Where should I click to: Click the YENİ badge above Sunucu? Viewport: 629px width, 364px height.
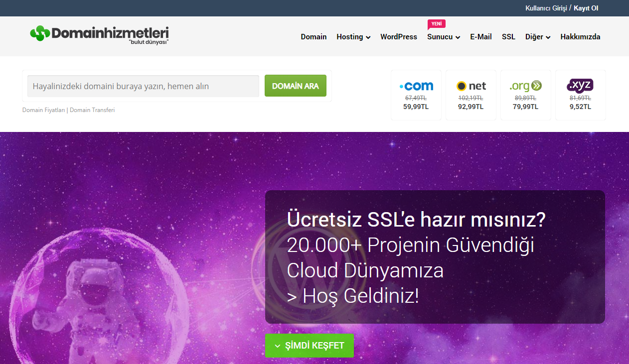coord(437,24)
